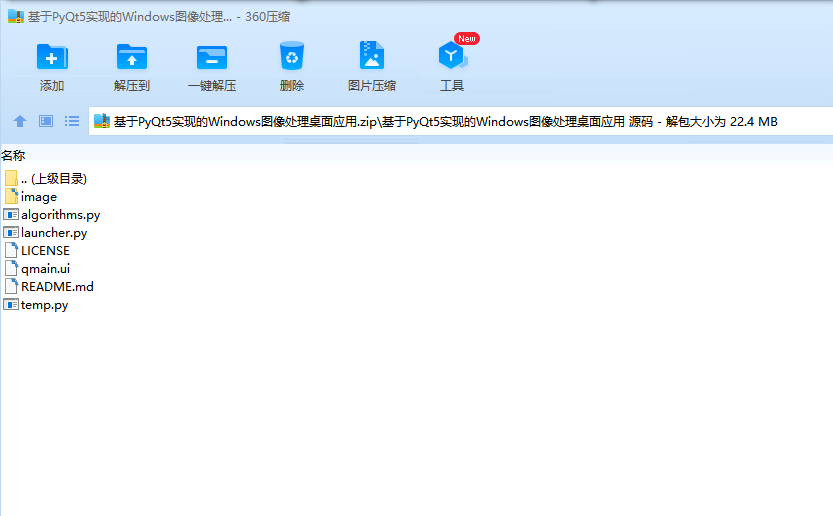Click the red New badge on 工具
The width and height of the screenshot is (833, 516).
(466, 39)
